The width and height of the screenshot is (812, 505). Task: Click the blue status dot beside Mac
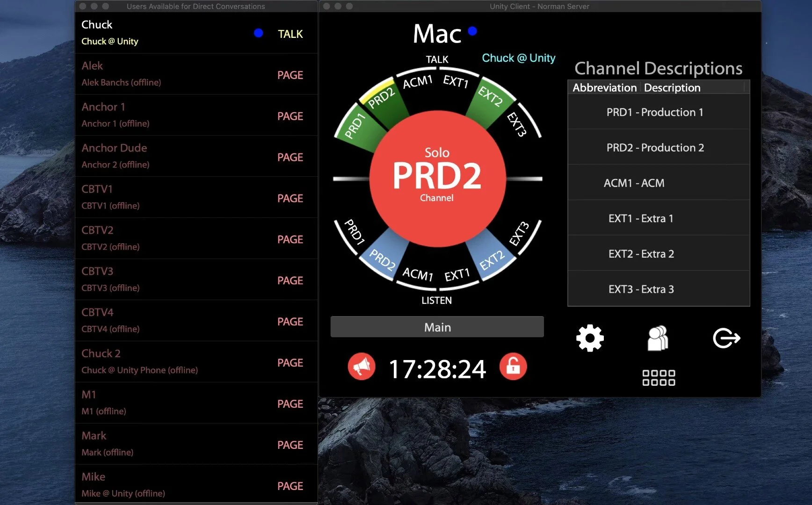pos(472,31)
